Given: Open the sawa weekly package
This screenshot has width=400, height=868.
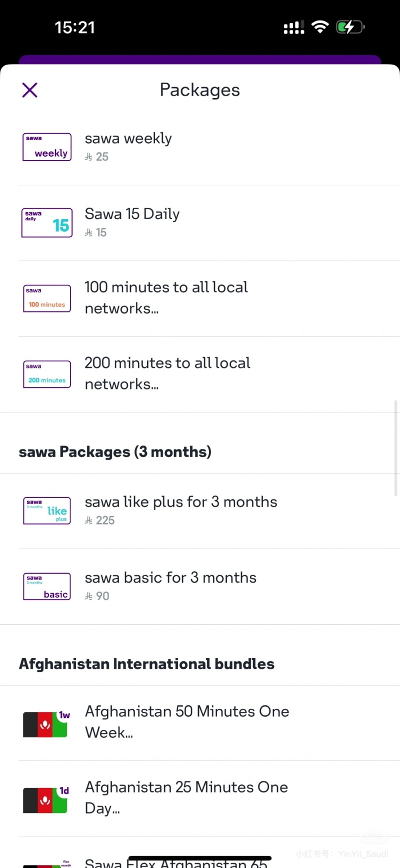Looking at the screenshot, I should 209,147.
